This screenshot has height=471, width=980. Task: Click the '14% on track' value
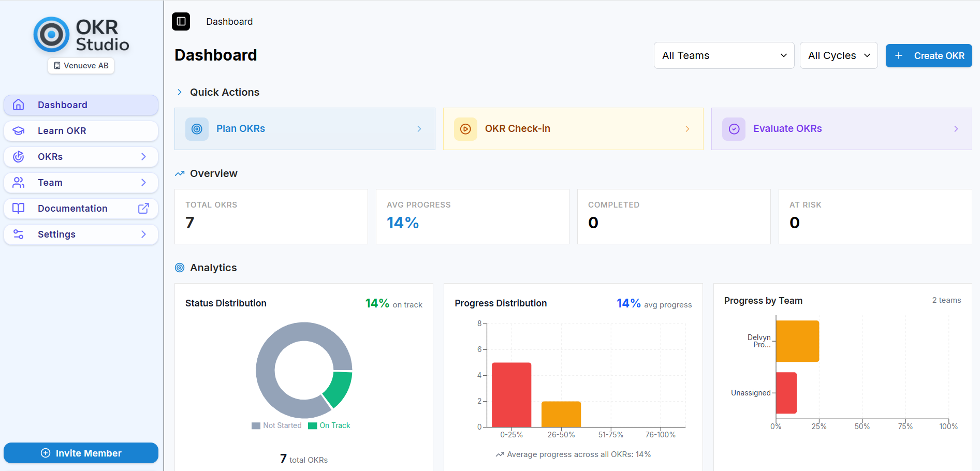point(393,303)
